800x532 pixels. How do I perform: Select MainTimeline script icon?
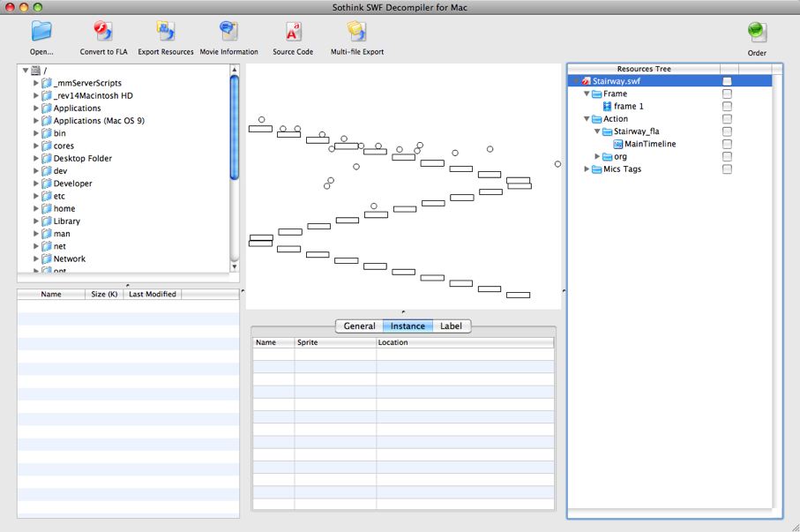618,144
